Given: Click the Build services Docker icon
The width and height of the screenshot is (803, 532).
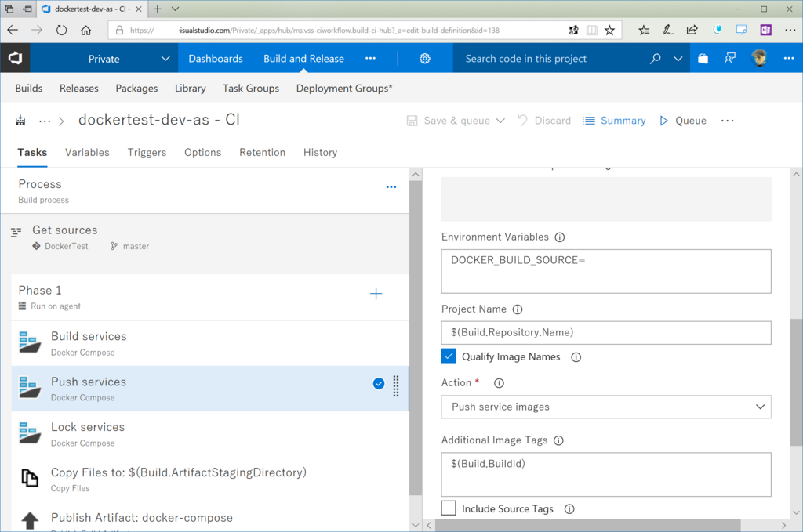Looking at the screenshot, I should [x=30, y=342].
